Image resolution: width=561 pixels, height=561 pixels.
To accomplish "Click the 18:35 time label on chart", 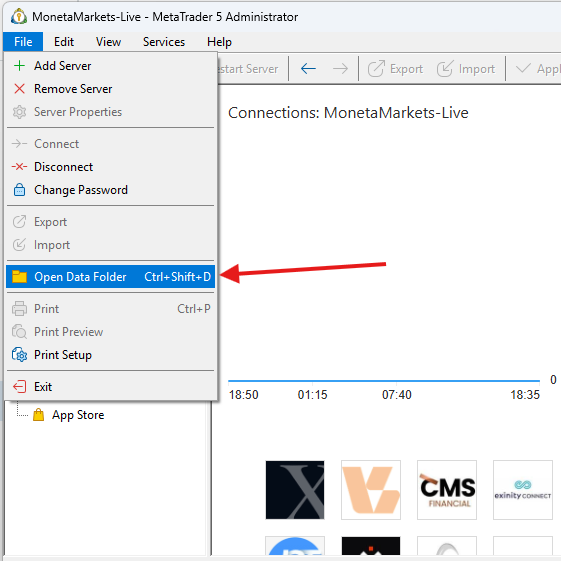I will [525, 395].
